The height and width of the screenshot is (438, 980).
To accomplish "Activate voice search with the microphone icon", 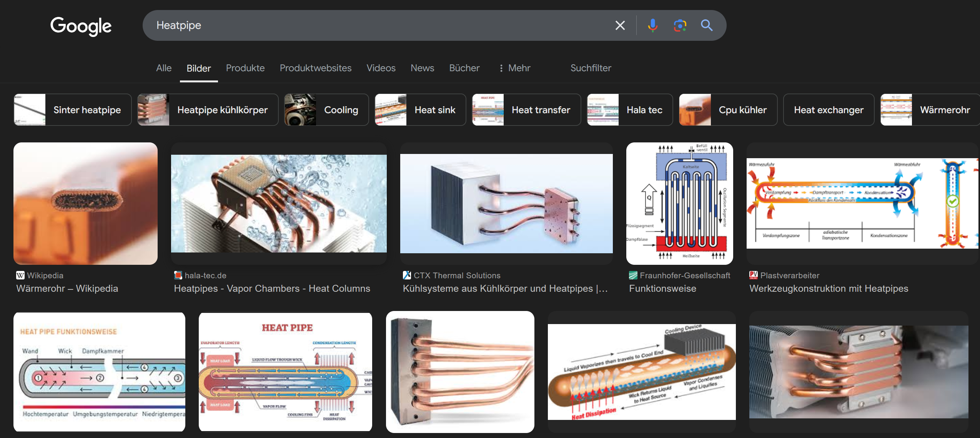I will pos(652,25).
